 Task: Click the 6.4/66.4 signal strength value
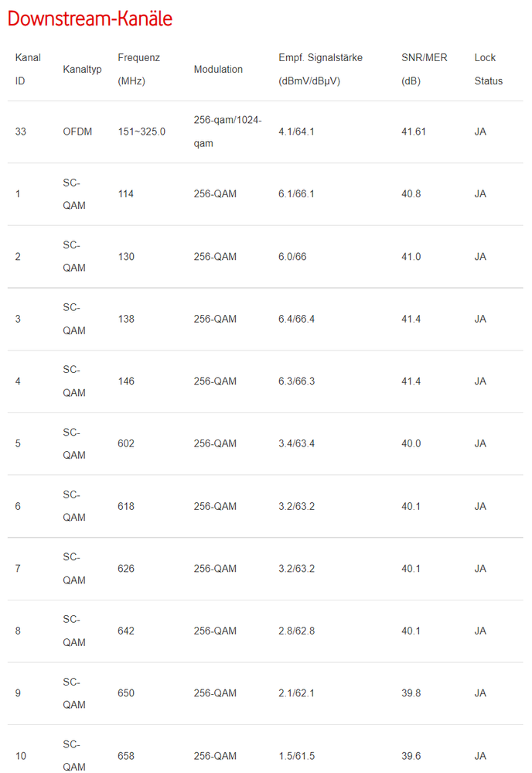pos(296,319)
